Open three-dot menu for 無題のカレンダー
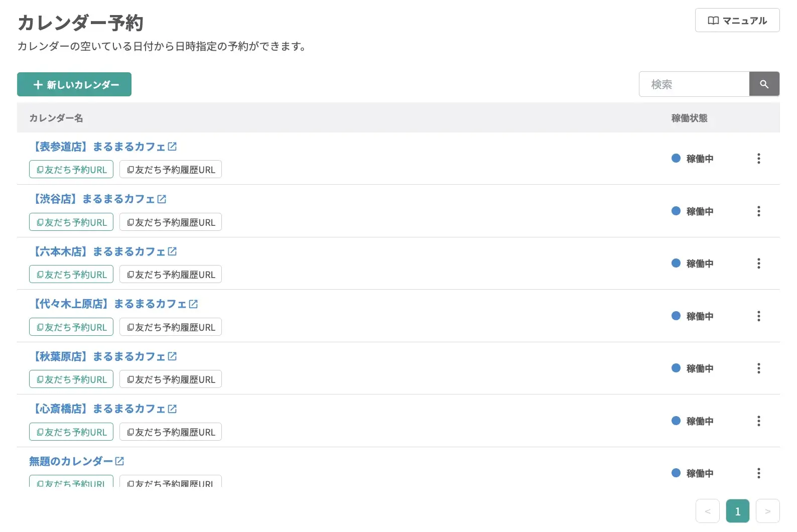The height and width of the screenshot is (532, 797). tap(758, 473)
